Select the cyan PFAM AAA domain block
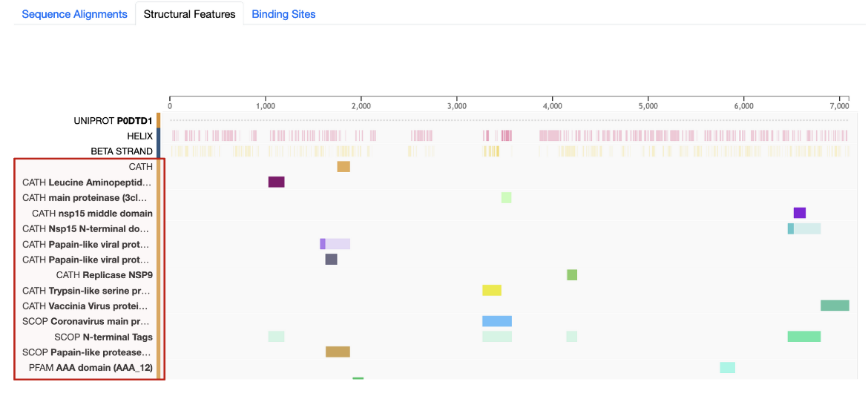The width and height of the screenshot is (868, 399). (x=727, y=367)
